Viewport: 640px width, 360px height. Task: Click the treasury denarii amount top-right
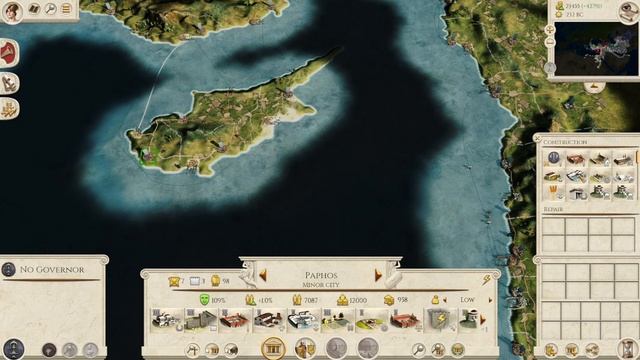[584, 6]
